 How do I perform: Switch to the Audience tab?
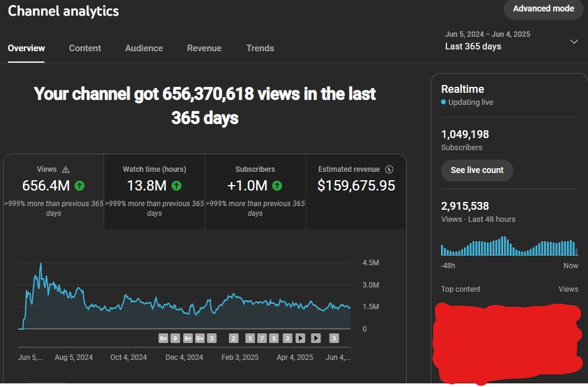pos(144,48)
